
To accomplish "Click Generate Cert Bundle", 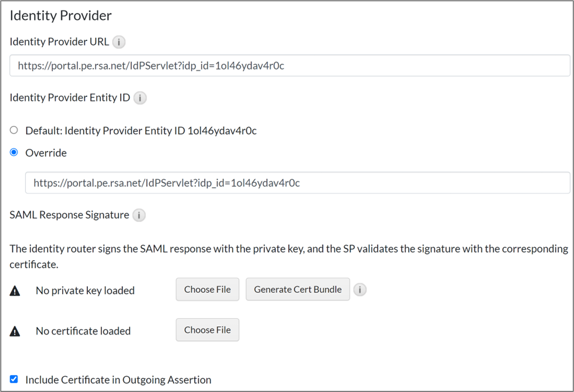I will (297, 289).
